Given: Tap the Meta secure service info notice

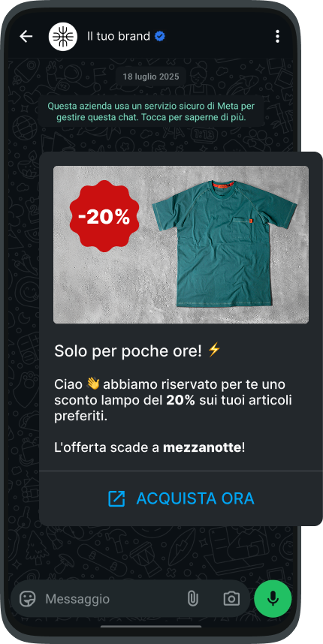Looking at the screenshot, I should [151, 112].
